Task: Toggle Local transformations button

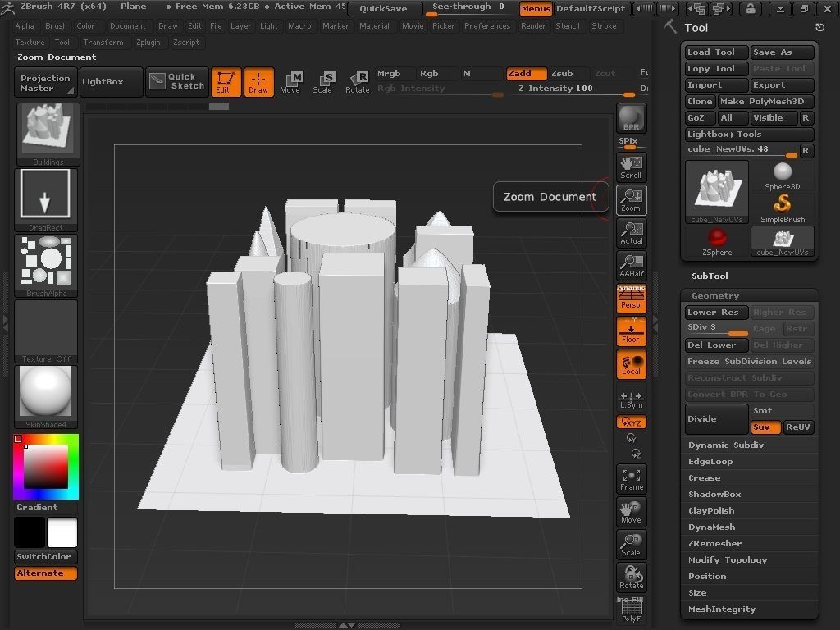Action: point(631,364)
